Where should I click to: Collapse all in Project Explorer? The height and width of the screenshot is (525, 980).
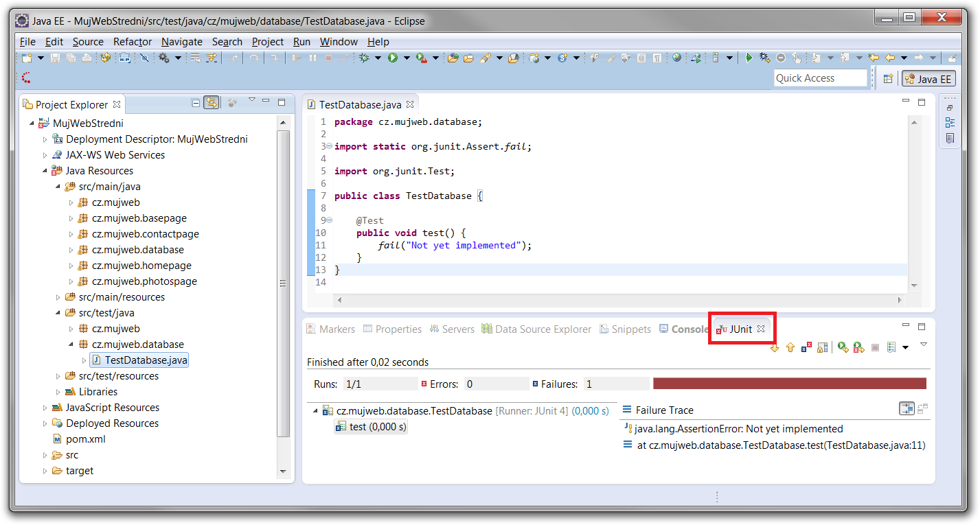tap(196, 103)
